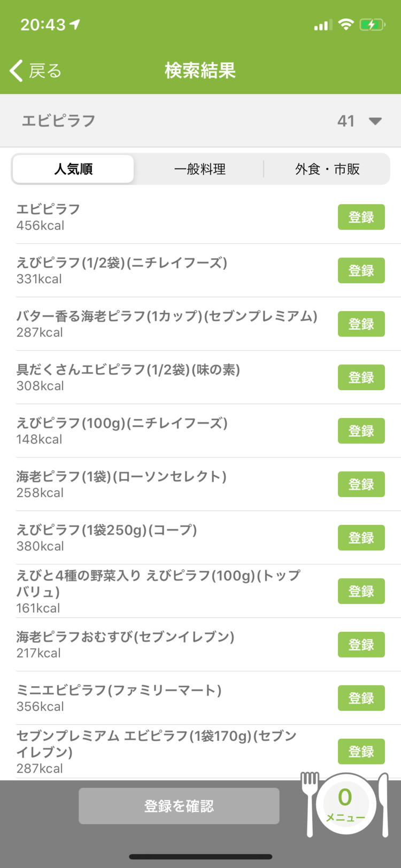Add 具だくさんエビピラフ 味の素 via 登録
The width and height of the screenshot is (401, 868).
point(361,377)
